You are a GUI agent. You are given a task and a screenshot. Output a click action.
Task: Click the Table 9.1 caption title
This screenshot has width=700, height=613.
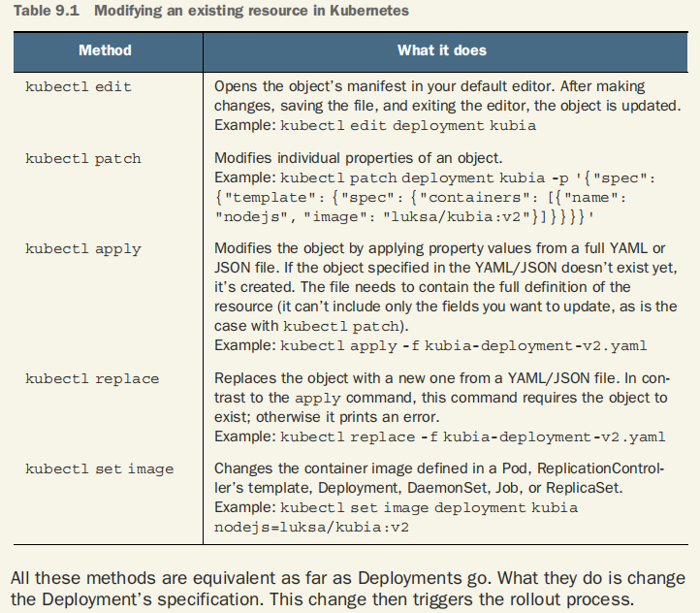coord(206,12)
